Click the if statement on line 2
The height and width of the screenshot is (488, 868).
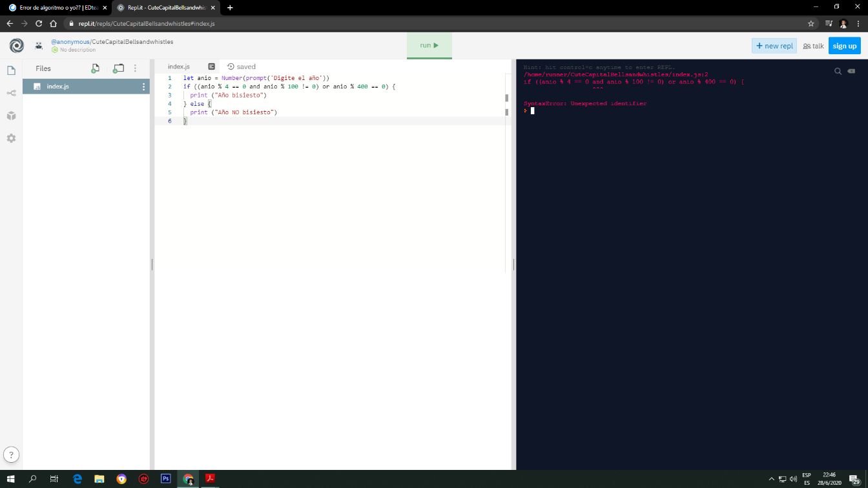point(289,86)
